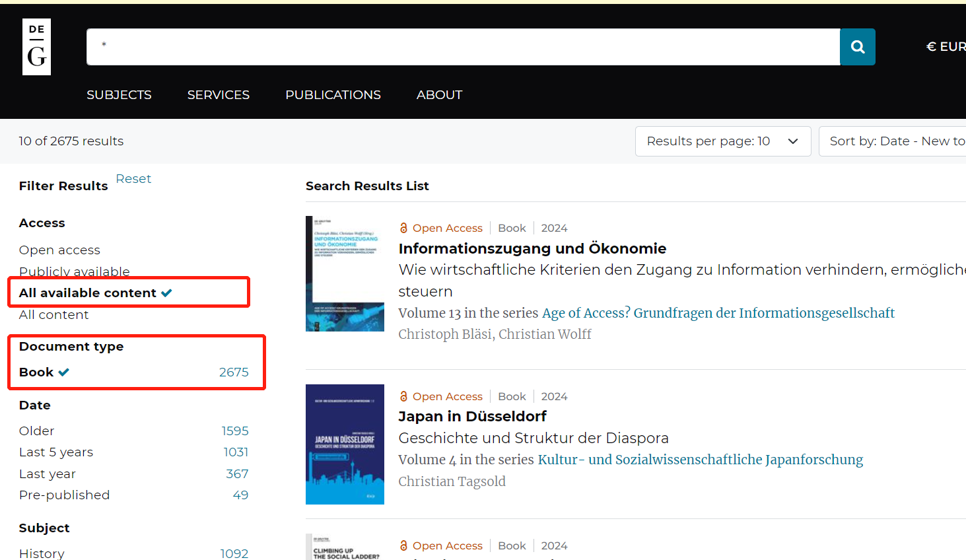Select the Open access filter

[59, 250]
